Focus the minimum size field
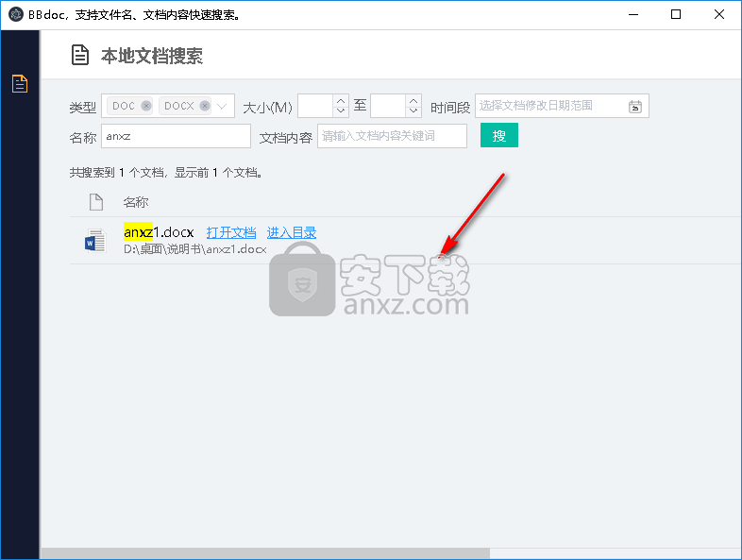Screen dimensions: 742x560 (315, 106)
